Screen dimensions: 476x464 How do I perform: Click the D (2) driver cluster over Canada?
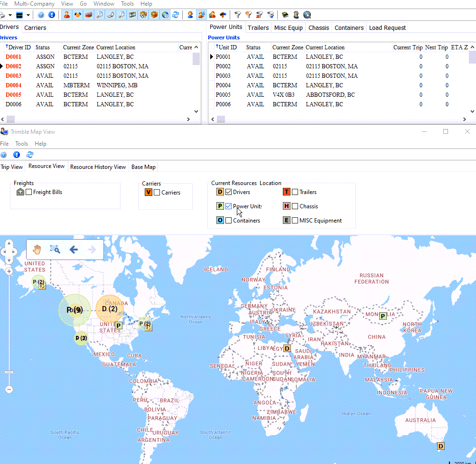pyautogui.click(x=110, y=309)
